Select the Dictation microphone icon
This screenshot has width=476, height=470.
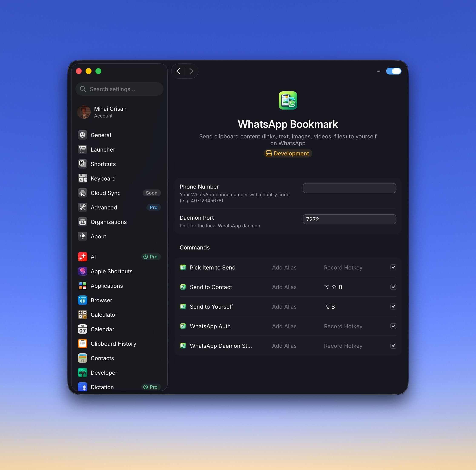(x=83, y=387)
